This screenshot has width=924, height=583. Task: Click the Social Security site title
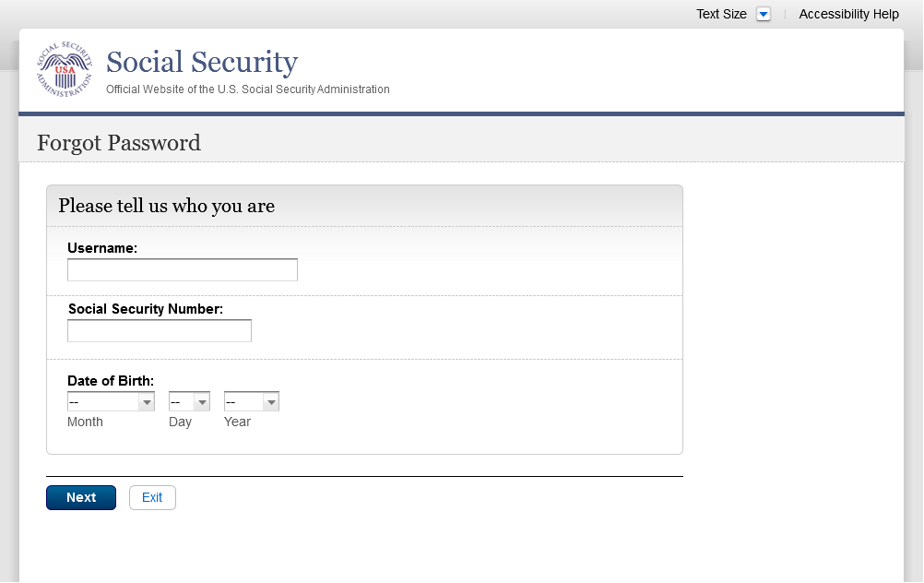coord(202,62)
